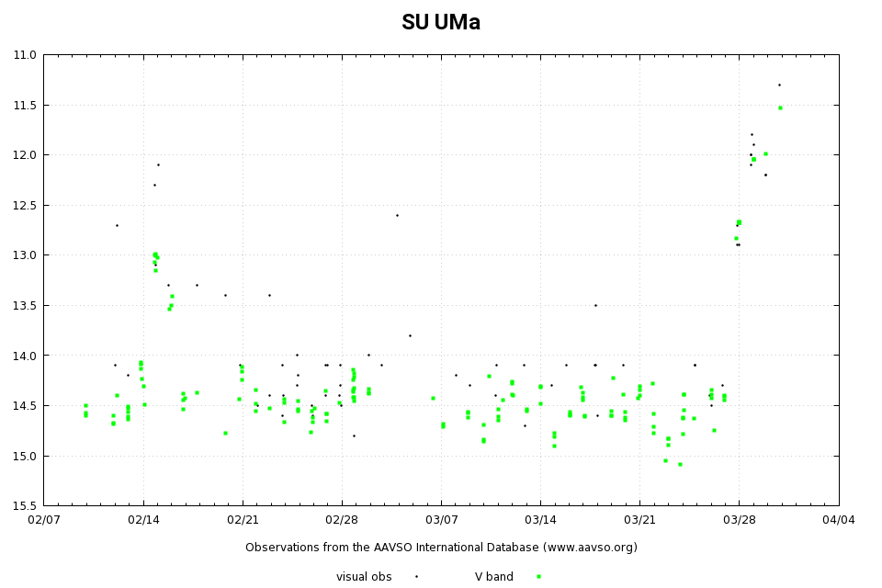This screenshot has width=882, height=588.
Task: Select the 'visual obs' legend label
Action: click(x=364, y=577)
